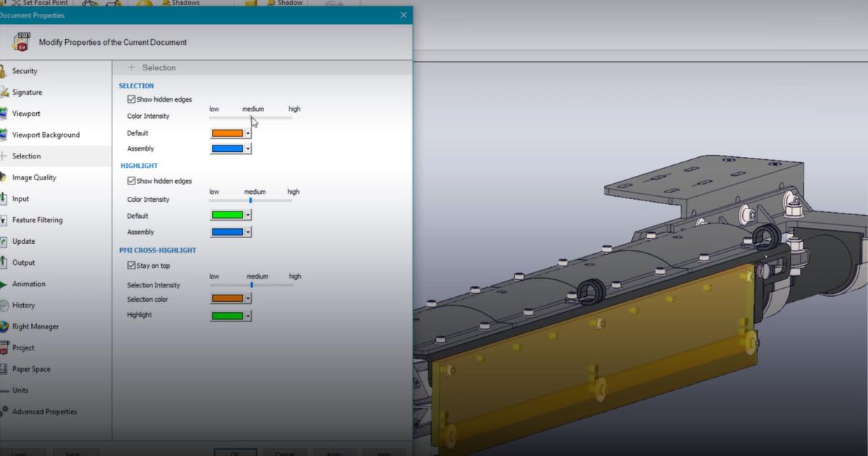Viewport: 868px width, 456px height.
Task: Open Viewport Background settings icon
Action: [3, 135]
